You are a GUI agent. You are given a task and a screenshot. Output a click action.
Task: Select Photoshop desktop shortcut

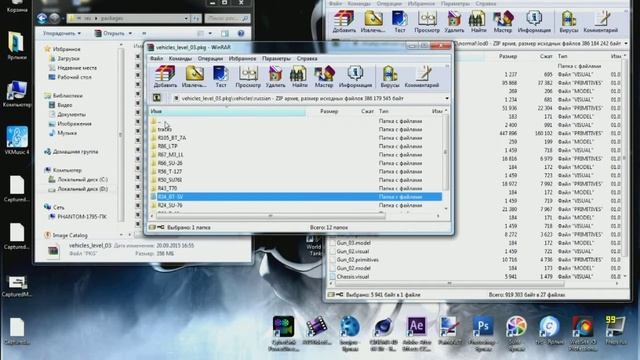[482, 333]
